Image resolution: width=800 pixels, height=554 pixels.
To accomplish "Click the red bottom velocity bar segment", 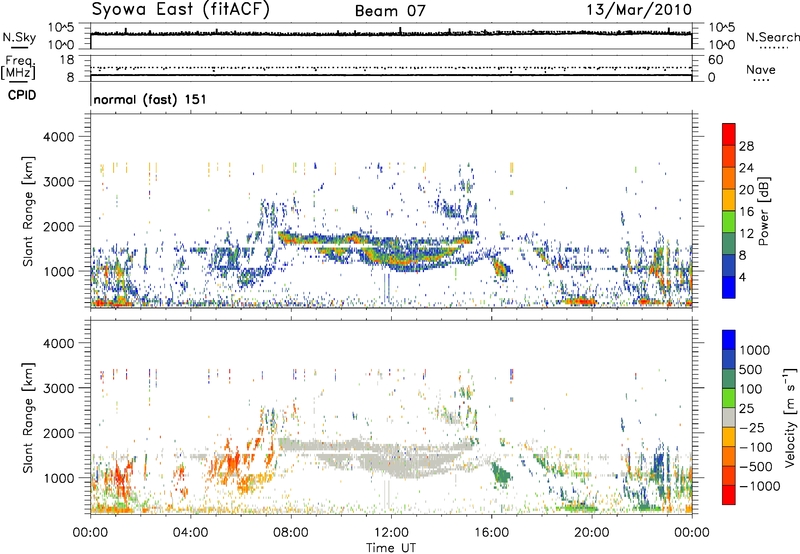I will pos(729,495).
